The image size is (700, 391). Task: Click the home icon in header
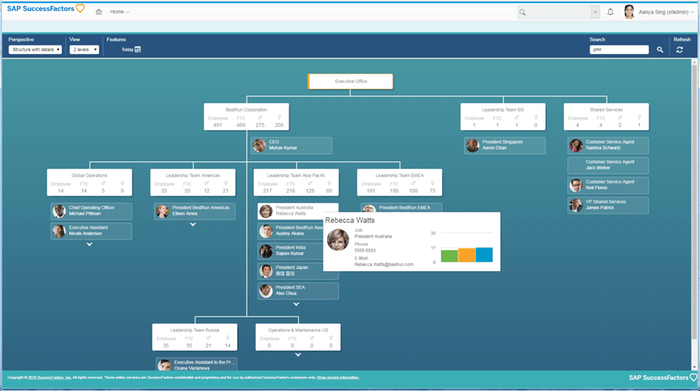point(99,12)
